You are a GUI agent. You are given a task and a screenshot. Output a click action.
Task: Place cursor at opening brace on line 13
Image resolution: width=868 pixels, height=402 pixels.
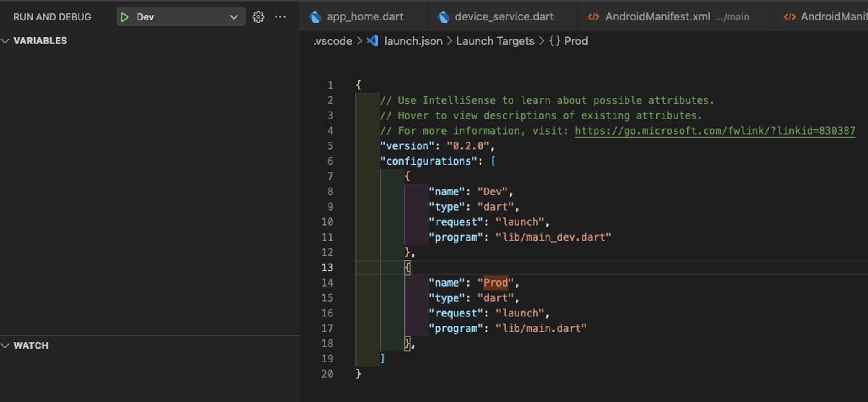click(407, 267)
